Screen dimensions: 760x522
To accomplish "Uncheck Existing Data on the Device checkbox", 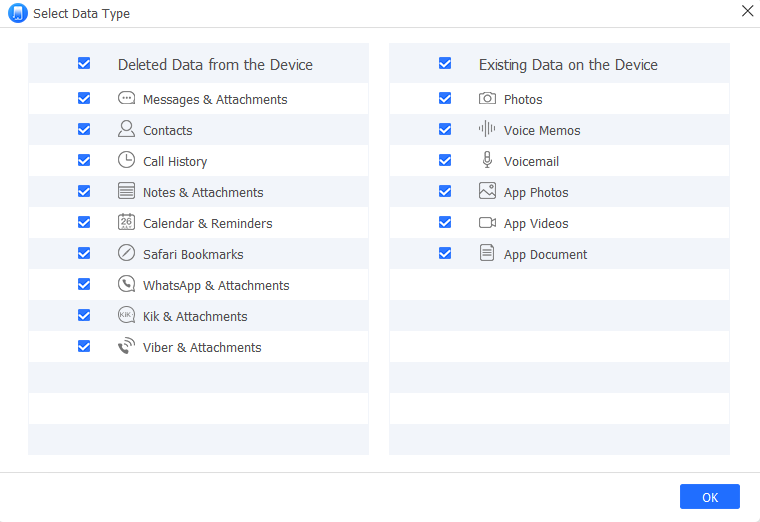I will tap(445, 63).
